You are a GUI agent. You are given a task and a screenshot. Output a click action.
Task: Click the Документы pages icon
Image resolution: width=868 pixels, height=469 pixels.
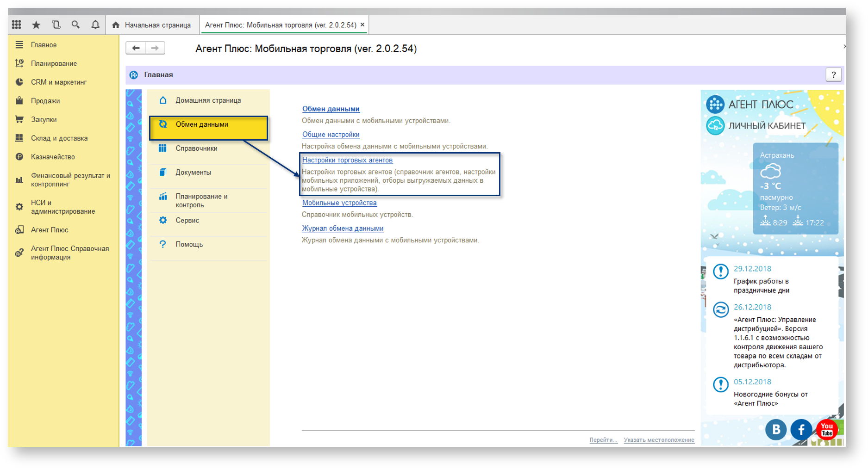pyautogui.click(x=163, y=173)
